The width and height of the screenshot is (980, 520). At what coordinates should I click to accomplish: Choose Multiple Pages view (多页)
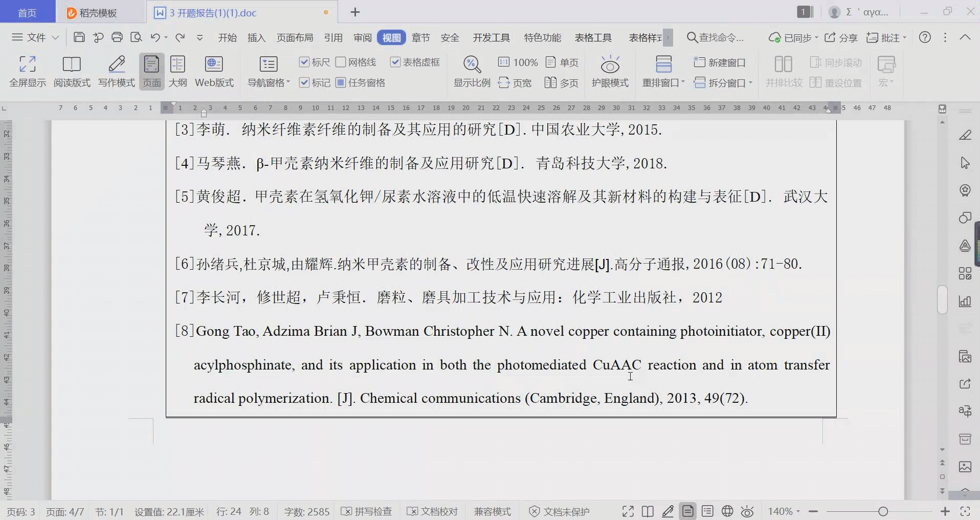click(562, 83)
